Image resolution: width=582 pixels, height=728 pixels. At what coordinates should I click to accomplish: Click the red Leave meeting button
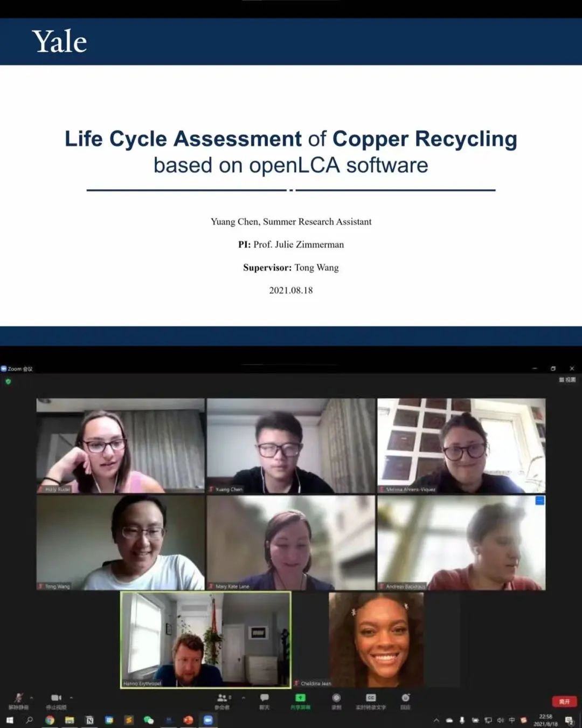[564, 701]
